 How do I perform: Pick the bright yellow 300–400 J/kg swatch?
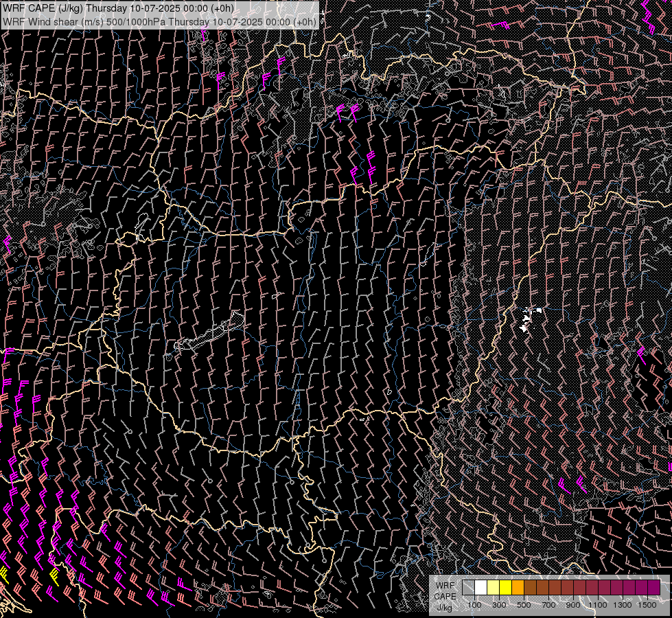506,588
